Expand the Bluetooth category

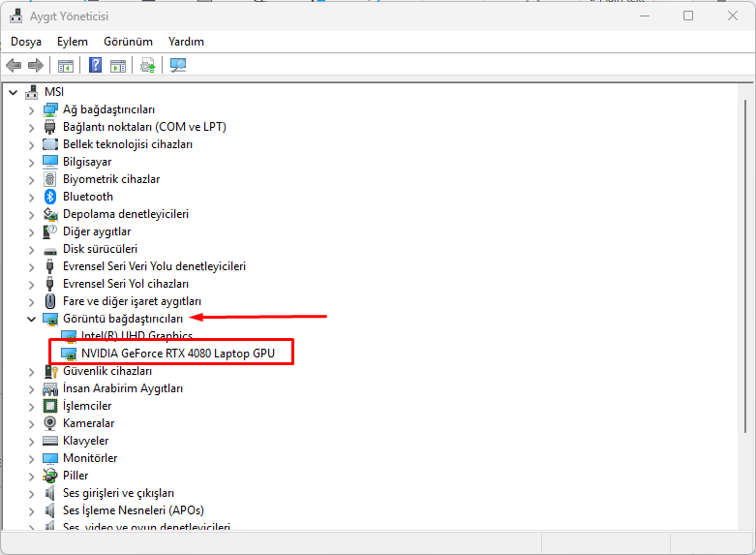coord(31,198)
